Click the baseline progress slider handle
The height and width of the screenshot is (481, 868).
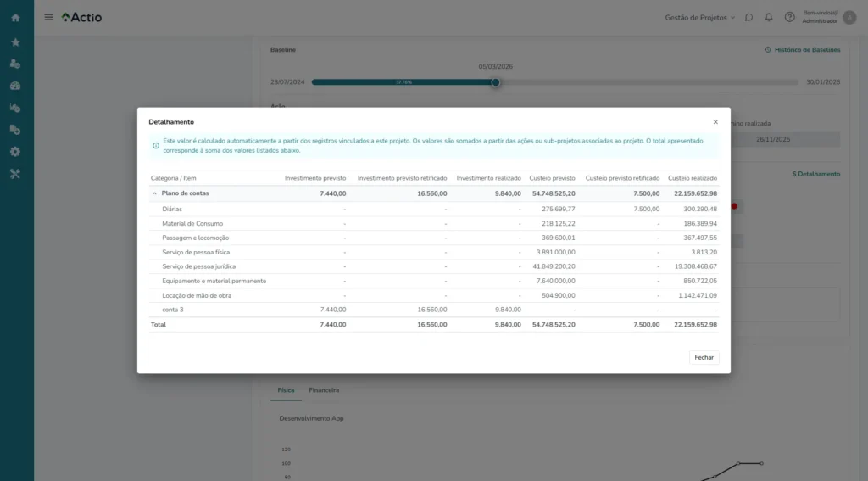[496, 82]
